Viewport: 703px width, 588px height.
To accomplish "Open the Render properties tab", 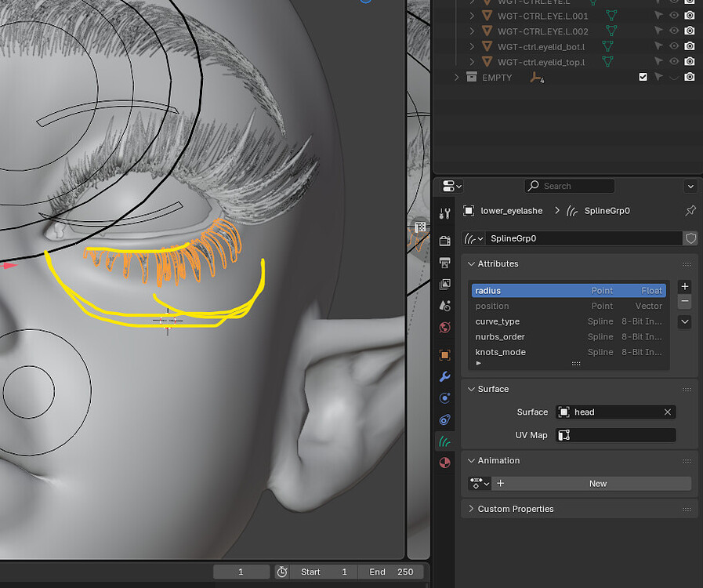I will 444,241.
